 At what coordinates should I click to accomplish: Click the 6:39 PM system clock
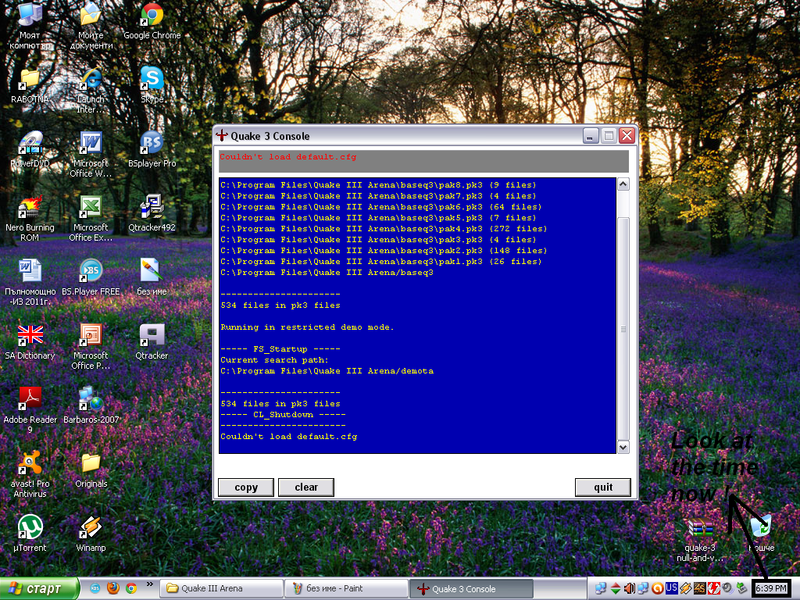coord(771,588)
